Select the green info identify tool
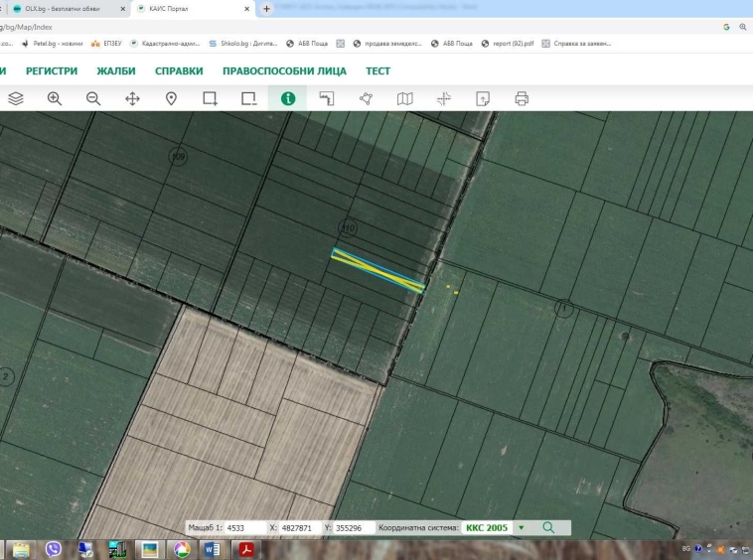The width and height of the screenshot is (753, 560). 288,98
